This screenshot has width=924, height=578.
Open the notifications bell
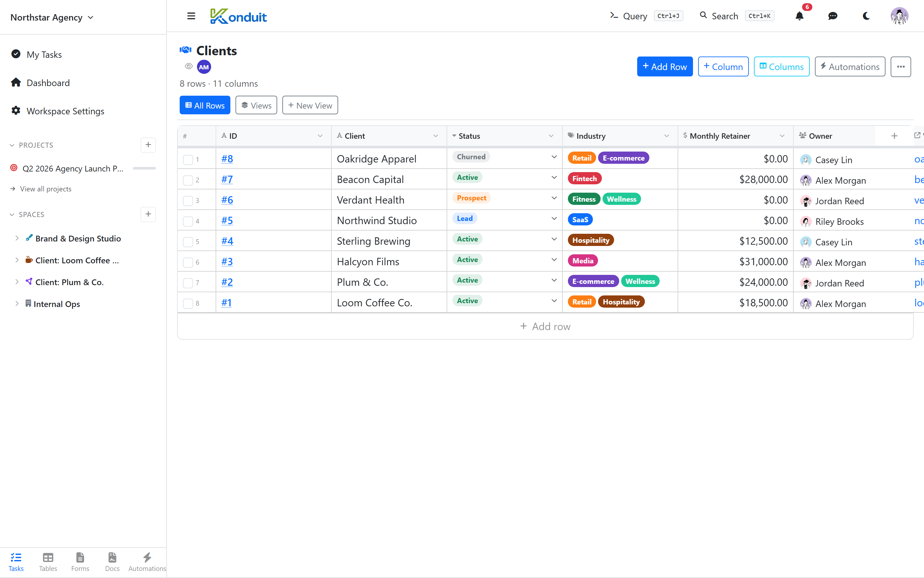tap(799, 16)
